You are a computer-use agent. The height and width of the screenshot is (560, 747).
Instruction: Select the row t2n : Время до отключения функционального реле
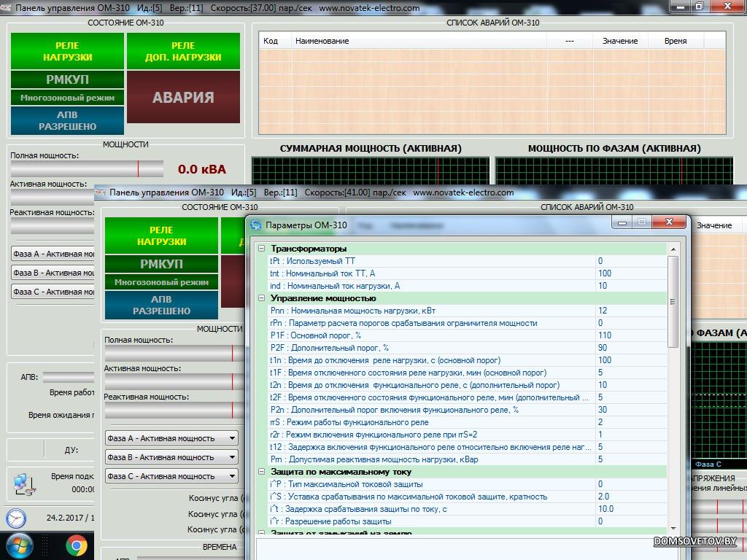(467, 385)
